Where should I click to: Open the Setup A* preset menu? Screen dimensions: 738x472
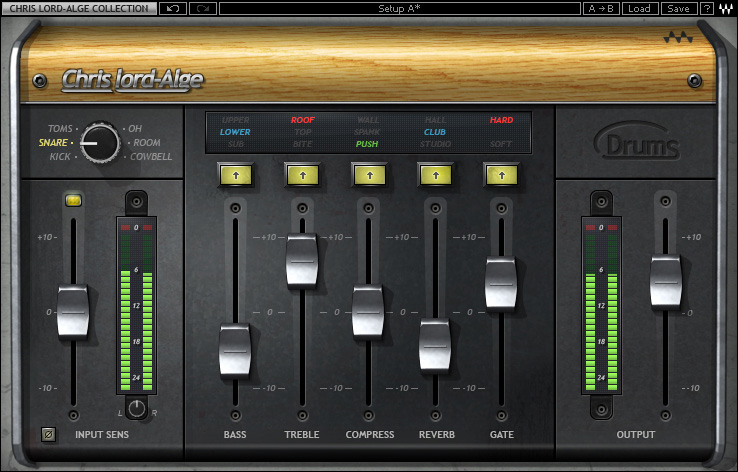click(400, 8)
